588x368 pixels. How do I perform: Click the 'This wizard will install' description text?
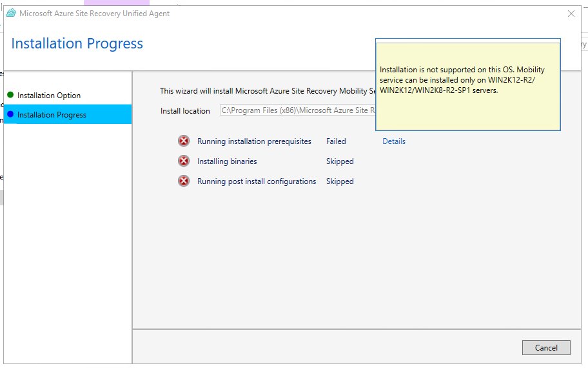click(x=268, y=91)
